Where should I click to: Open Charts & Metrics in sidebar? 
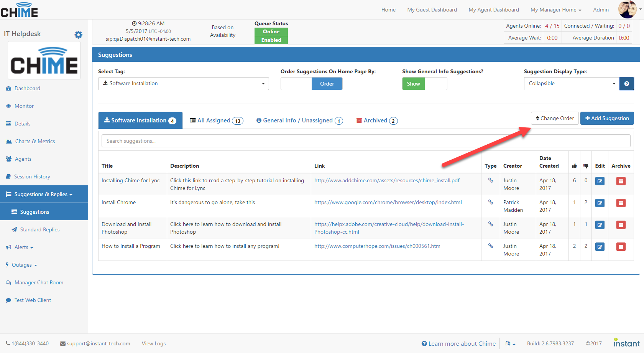[x=35, y=141]
